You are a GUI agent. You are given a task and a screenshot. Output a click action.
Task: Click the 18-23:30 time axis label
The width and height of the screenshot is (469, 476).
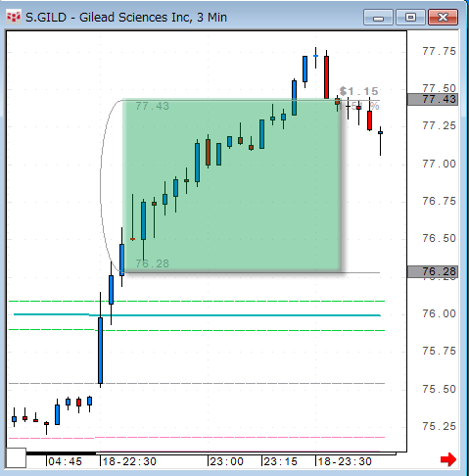[345, 461]
